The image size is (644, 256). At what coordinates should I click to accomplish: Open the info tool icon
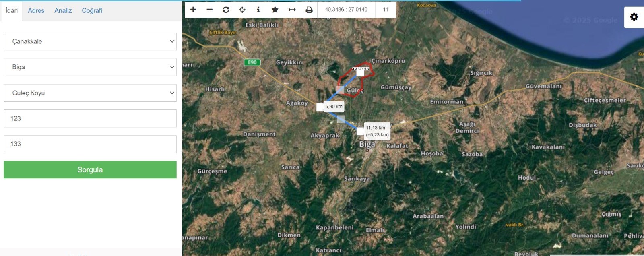pos(258,10)
